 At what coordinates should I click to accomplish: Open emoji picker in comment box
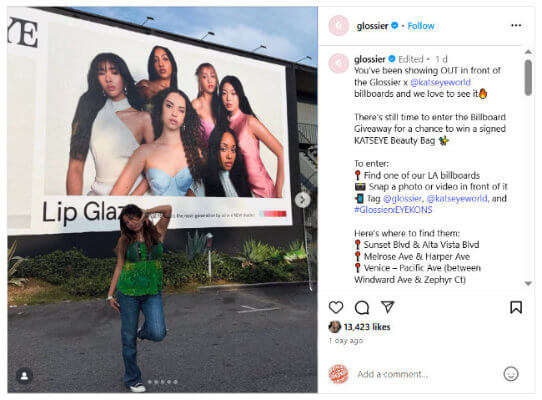511,374
